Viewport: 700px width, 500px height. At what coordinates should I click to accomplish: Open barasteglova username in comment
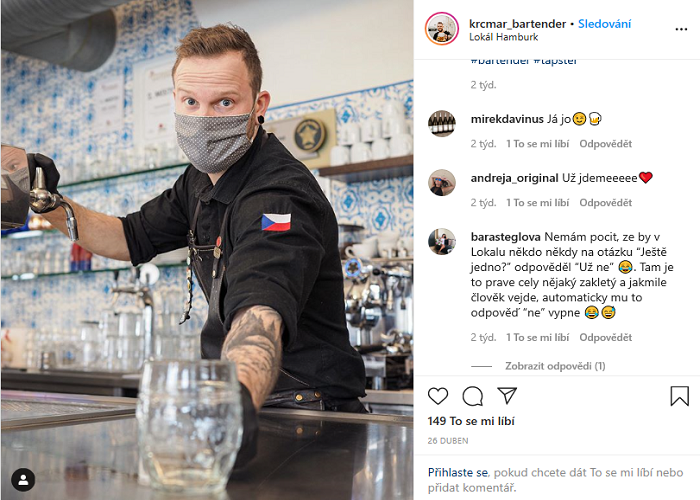click(x=505, y=237)
